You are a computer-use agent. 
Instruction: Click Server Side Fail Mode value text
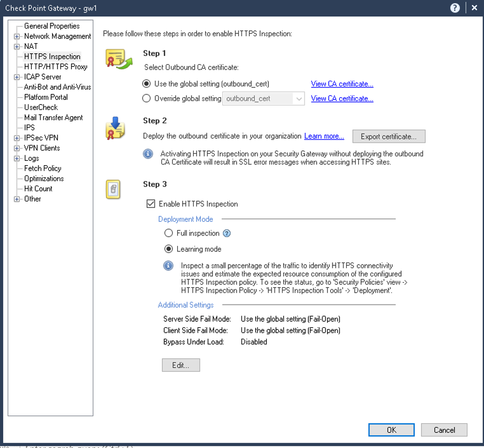tap(290, 319)
